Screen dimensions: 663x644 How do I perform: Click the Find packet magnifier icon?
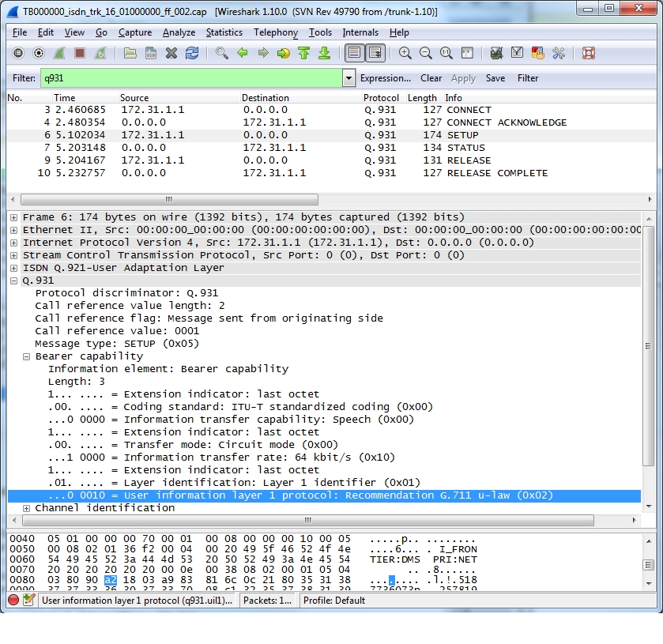click(x=222, y=53)
